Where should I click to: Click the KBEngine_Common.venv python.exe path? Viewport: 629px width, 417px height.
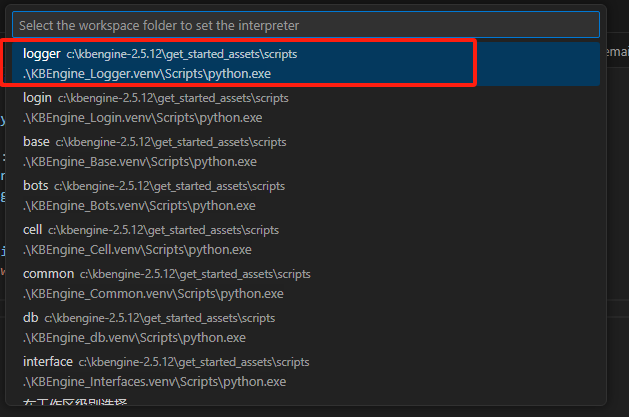coord(153,294)
